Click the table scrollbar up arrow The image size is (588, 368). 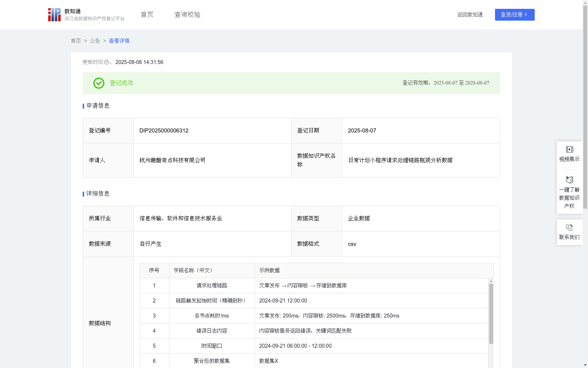point(491,281)
